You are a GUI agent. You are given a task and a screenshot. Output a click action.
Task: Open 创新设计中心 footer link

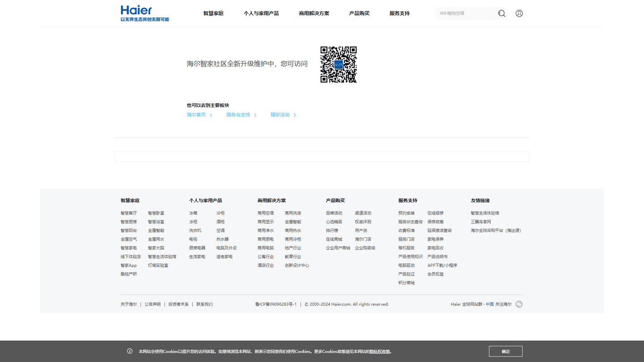click(297, 265)
